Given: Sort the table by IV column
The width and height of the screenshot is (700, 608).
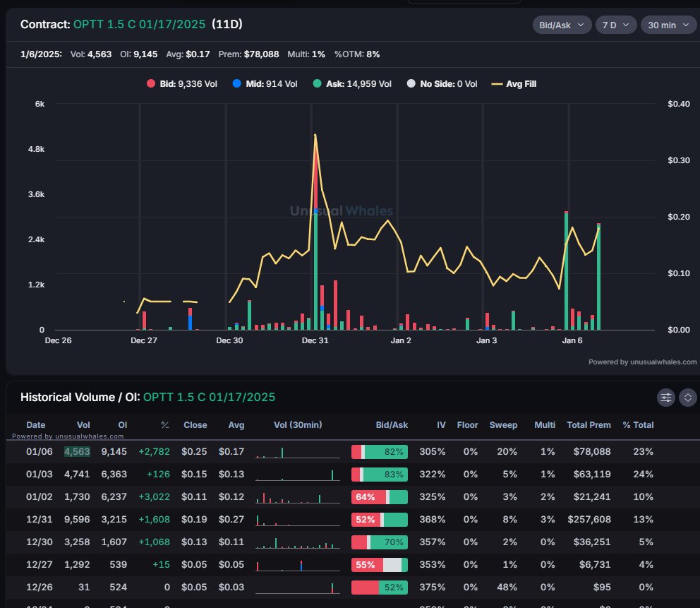Looking at the screenshot, I should (x=440, y=424).
